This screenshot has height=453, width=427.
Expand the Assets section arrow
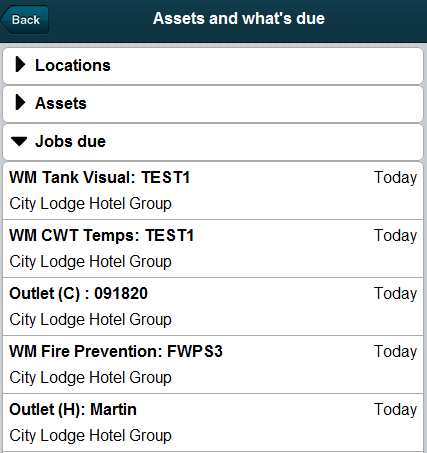point(20,102)
